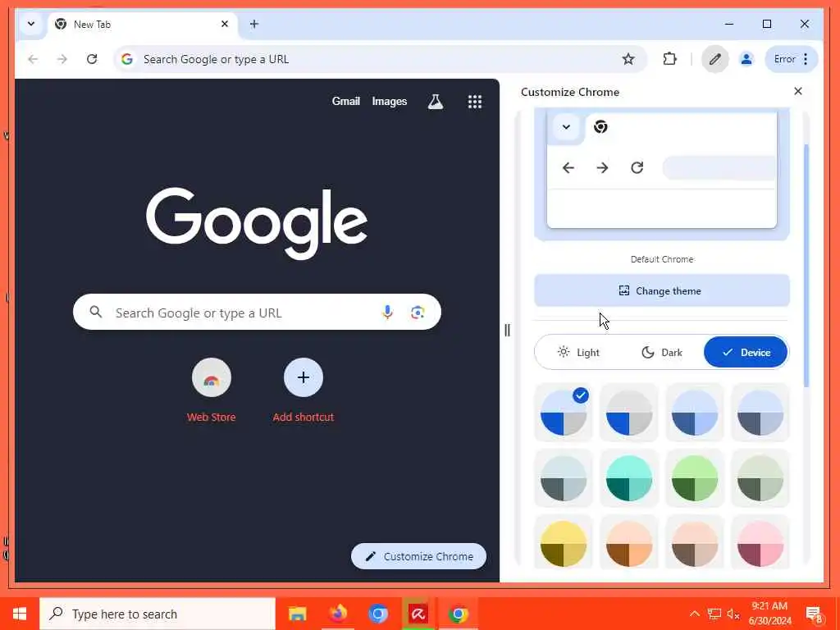
Task: Choose the periwinkle blue color swatch
Action: [x=694, y=413]
